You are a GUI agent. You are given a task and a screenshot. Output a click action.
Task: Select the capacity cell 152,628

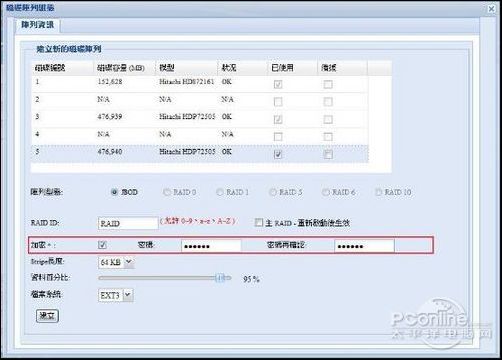(x=110, y=82)
